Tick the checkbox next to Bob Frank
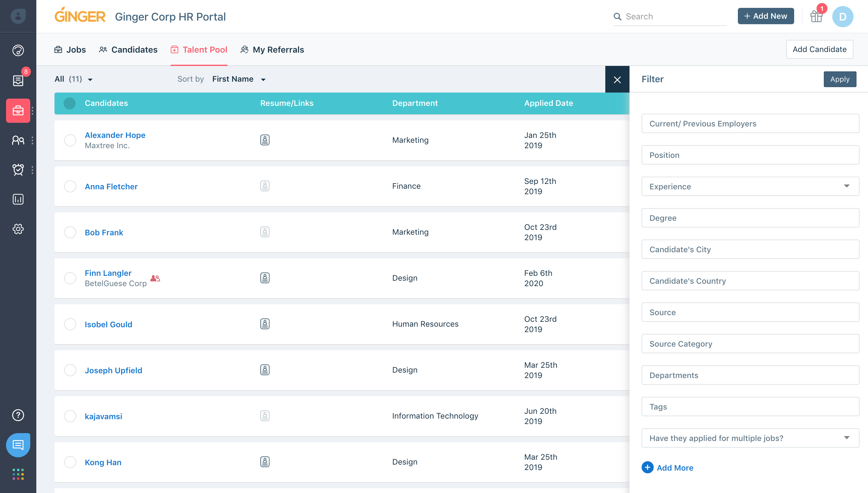The width and height of the screenshot is (868, 493). coord(70,232)
